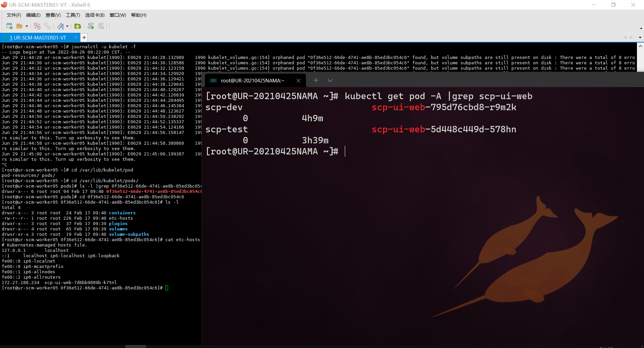Click the Xshell terminal scroll-up arrow

pyautogui.click(x=640, y=46)
